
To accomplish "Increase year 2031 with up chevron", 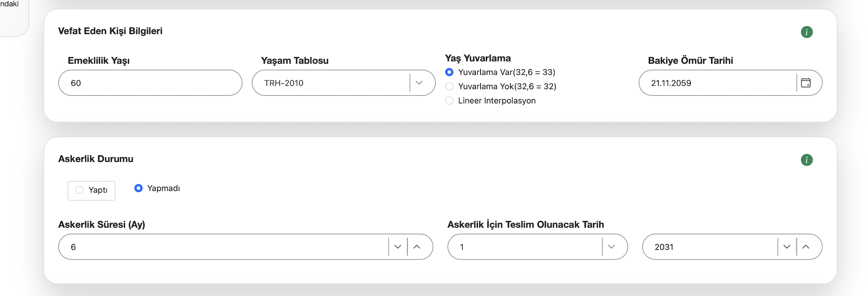I will 806,247.
